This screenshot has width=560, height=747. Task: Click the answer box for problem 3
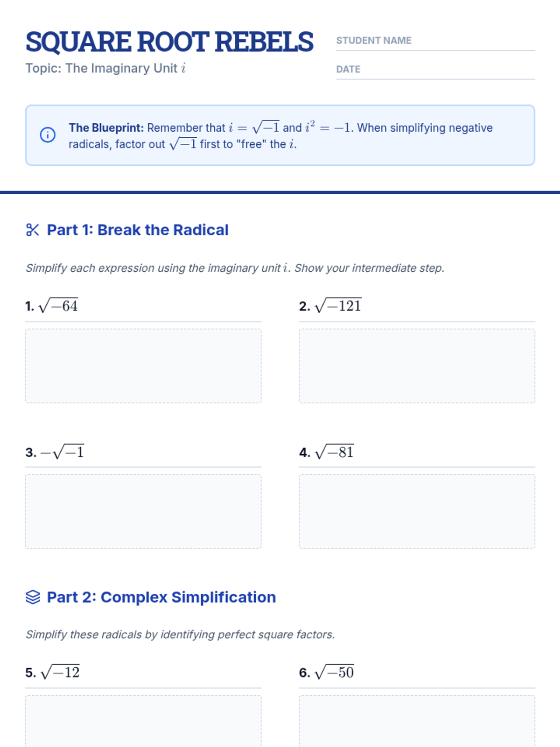pyautogui.click(x=143, y=511)
